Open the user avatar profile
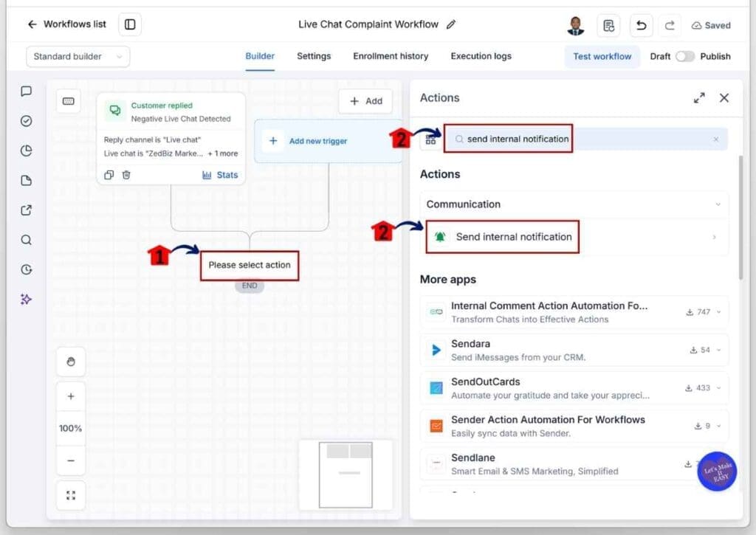The width and height of the screenshot is (756, 535). 576,26
